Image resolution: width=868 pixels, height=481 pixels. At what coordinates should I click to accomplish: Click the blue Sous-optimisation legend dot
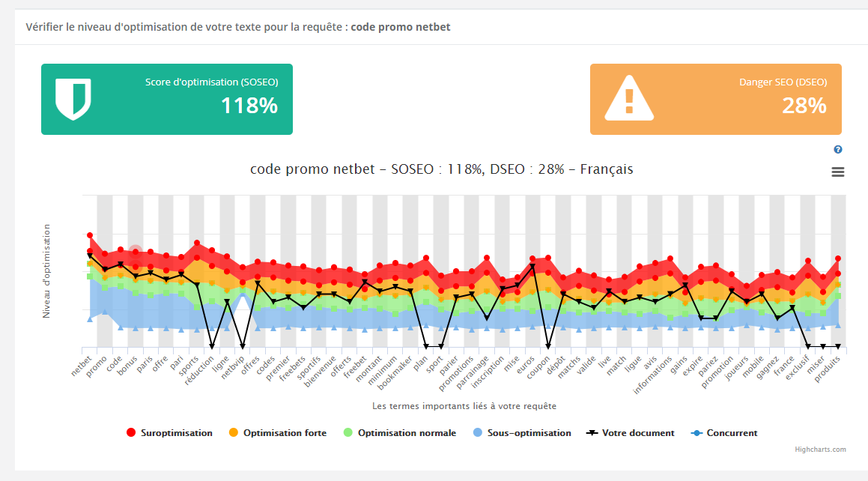pos(478,433)
